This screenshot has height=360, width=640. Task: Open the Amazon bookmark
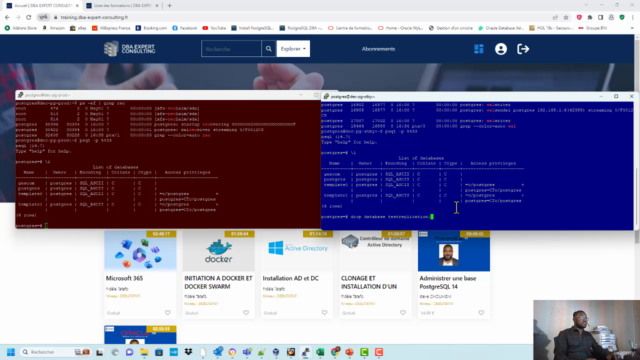point(53,28)
